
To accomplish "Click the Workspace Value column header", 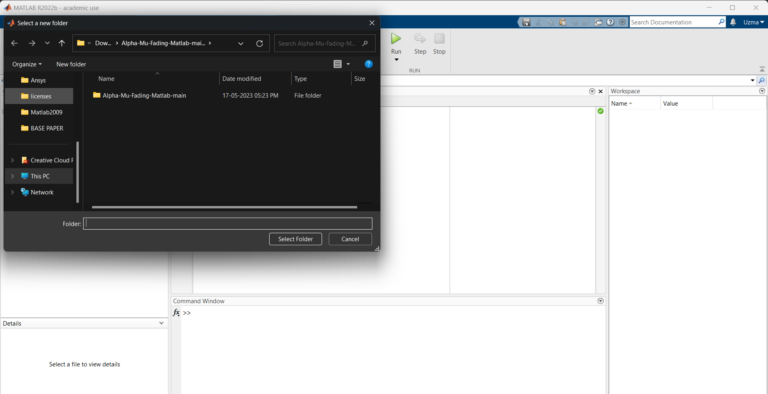I will (x=686, y=103).
